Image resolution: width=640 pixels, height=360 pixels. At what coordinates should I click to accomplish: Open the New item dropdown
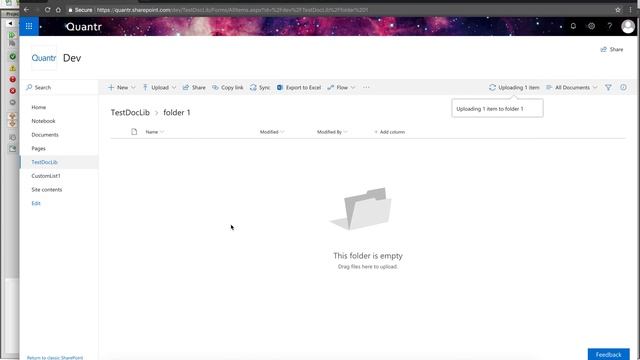point(122,87)
